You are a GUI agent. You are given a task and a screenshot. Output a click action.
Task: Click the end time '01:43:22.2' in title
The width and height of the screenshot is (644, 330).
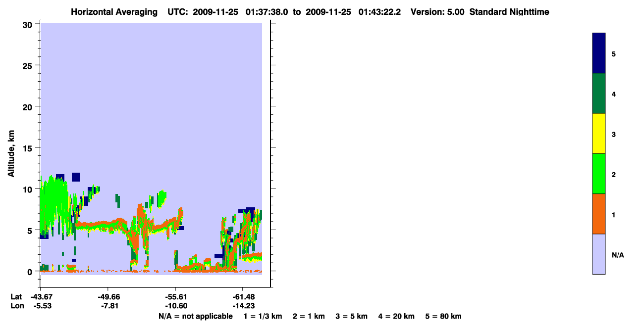click(x=379, y=12)
